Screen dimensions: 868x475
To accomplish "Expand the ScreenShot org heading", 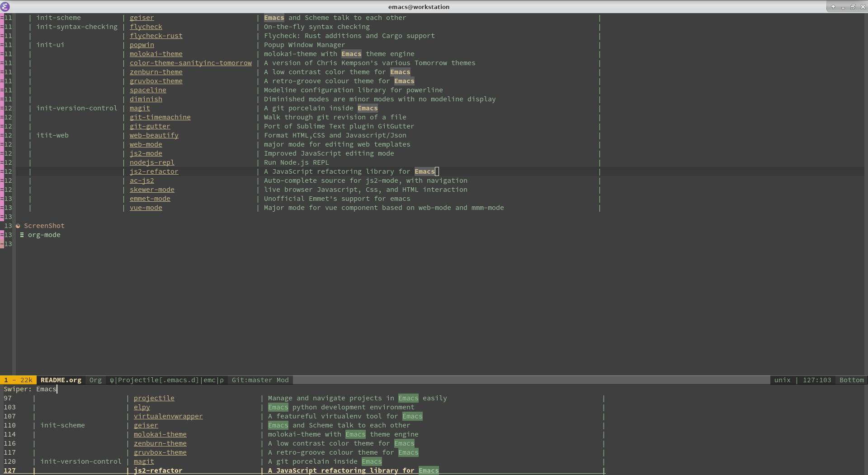I will 44,226.
